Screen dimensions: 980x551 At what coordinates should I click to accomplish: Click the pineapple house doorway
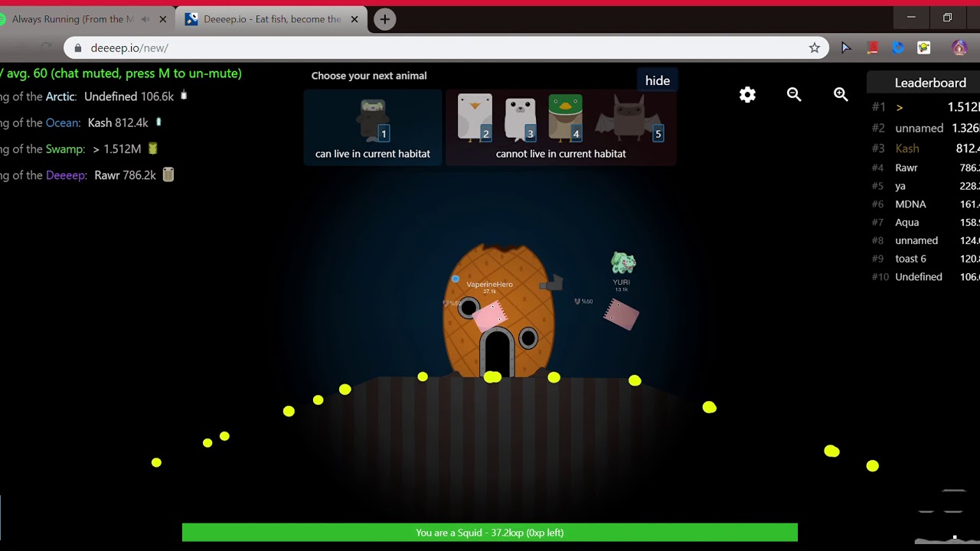(x=497, y=354)
